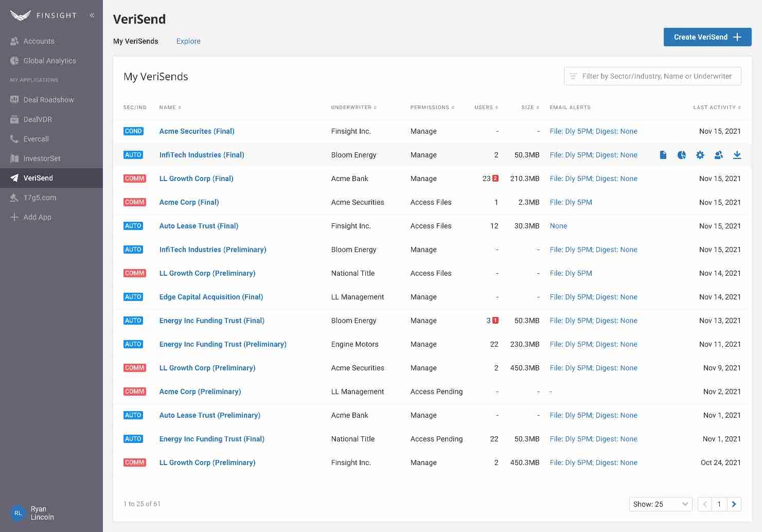The height and width of the screenshot is (532, 762).
Task: Open manage users icon in InfiTech row
Action: pos(719,155)
